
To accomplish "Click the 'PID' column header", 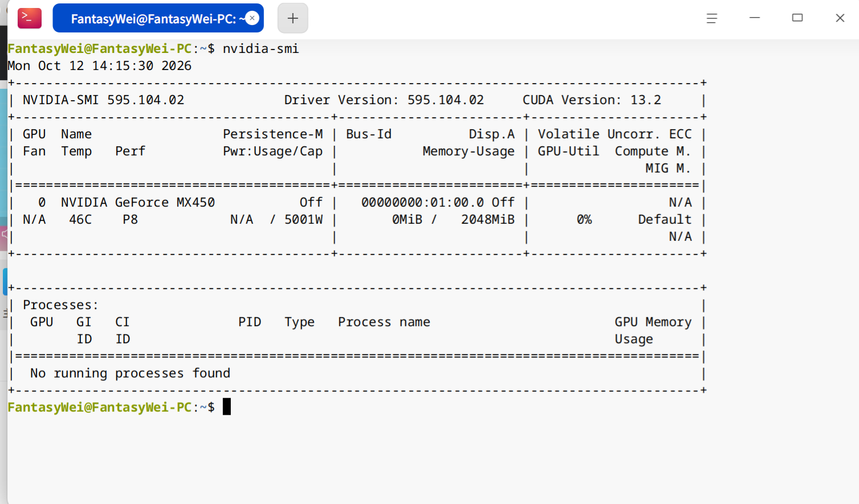I will tap(250, 322).
